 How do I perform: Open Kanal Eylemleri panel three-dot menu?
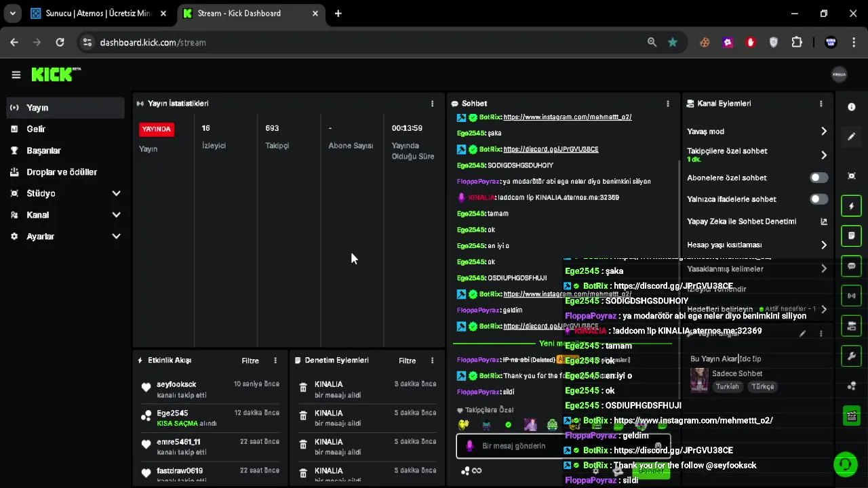(821, 104)
